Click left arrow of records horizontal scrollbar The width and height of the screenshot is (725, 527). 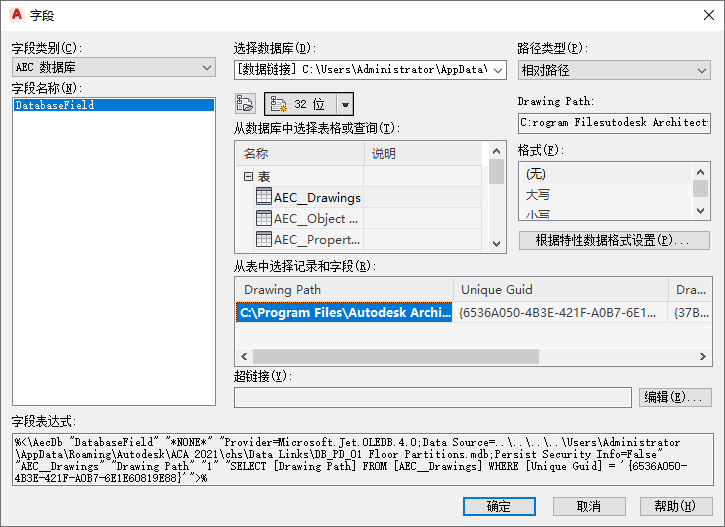click(244, 356)
